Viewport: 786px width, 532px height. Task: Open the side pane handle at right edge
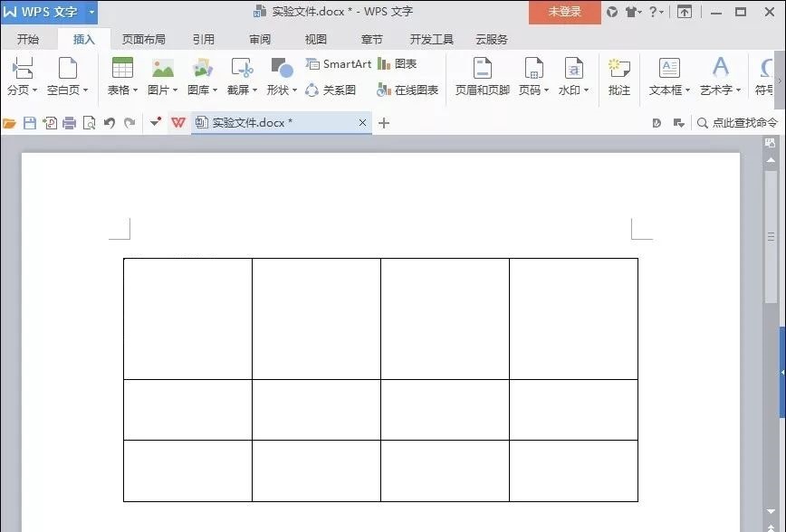[782, 372]
